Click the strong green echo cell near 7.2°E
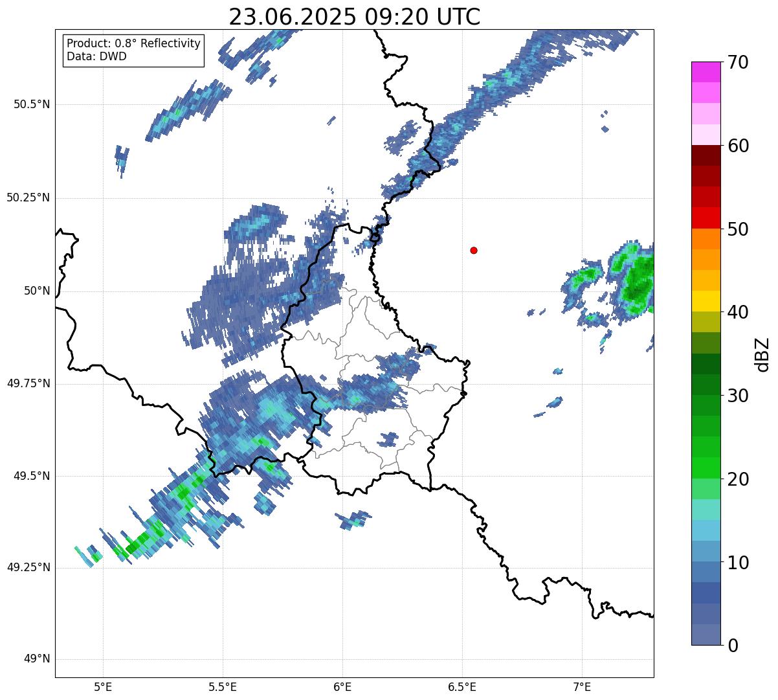 click(636, 278)
